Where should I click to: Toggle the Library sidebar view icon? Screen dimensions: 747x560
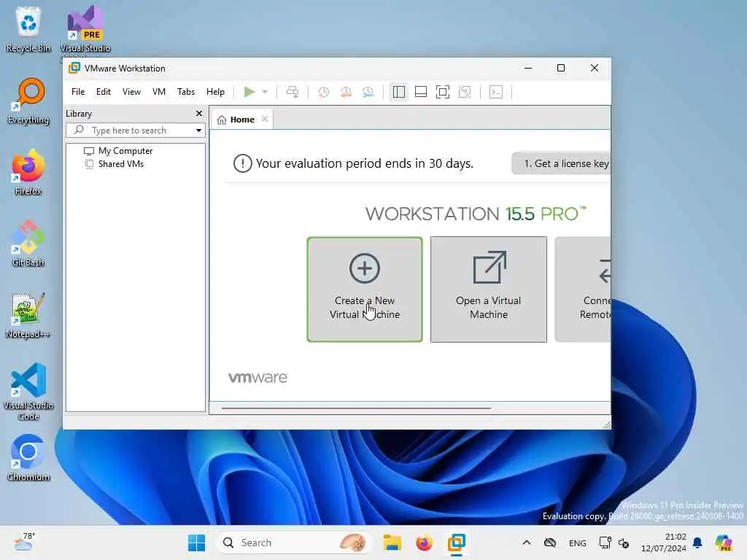coord(399,92)
